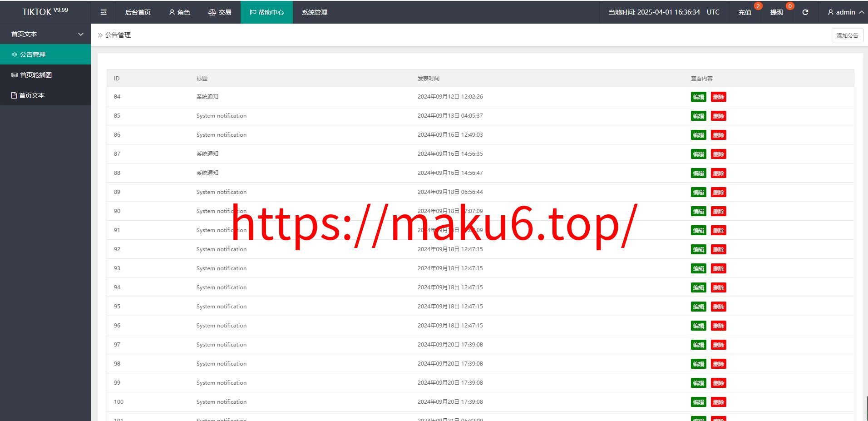Edit announcement with ID 87

pos(698,154)
